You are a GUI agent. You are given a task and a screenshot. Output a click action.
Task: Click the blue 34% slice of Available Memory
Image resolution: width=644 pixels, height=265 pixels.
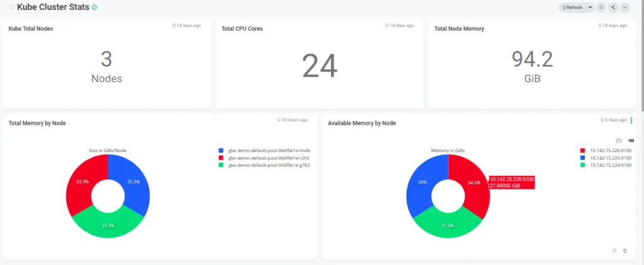coord(420,184)
